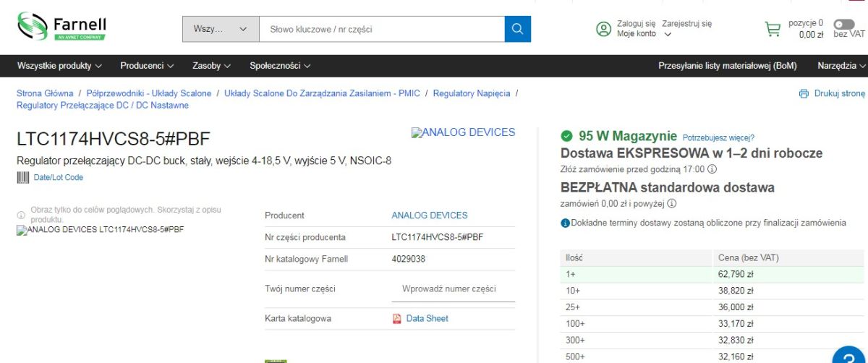Click the info icon after godziną 17:00
868x363 pixels.
[712, 169]
